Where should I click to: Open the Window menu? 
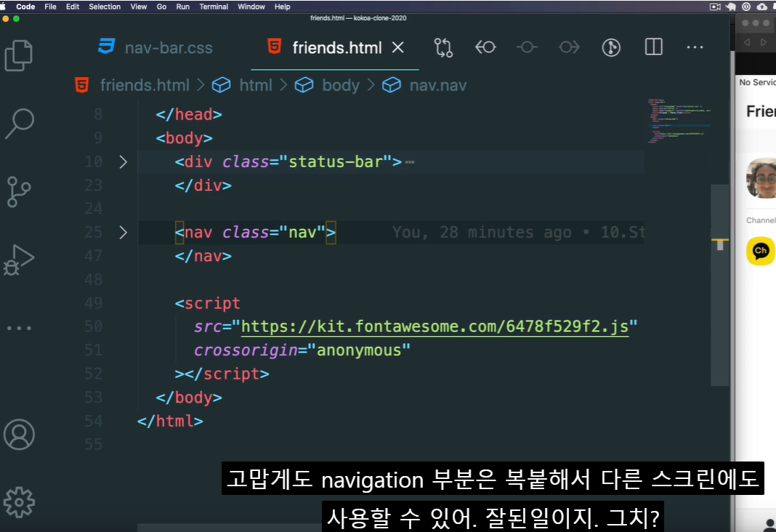251,7
